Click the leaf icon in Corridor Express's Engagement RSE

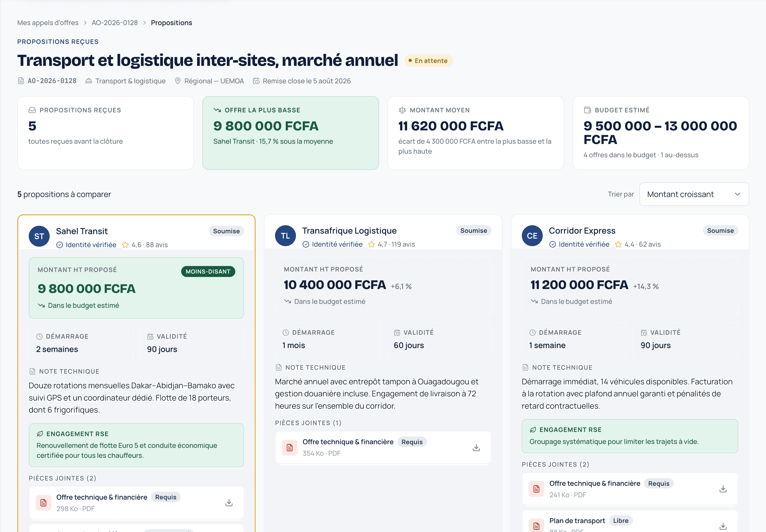click(533, 430)
